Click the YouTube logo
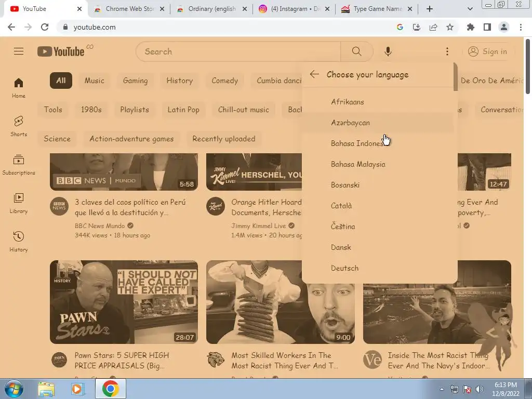Image resolution: width=532 pixels, height=399 pixels. click(61, 51)
